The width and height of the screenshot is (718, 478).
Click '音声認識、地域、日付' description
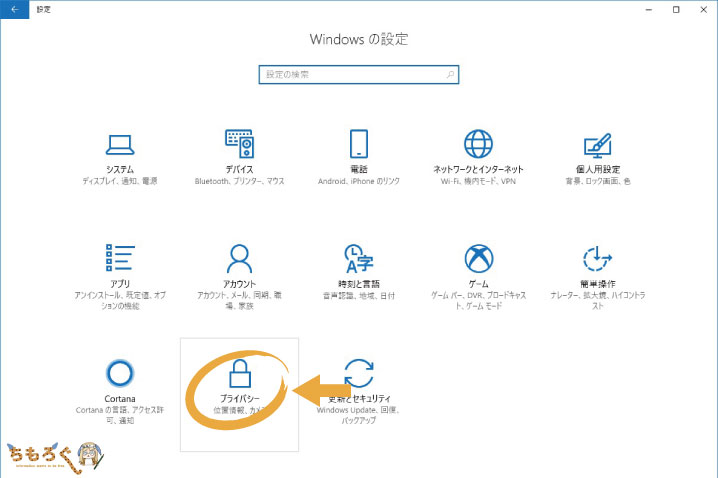point(359,296)
